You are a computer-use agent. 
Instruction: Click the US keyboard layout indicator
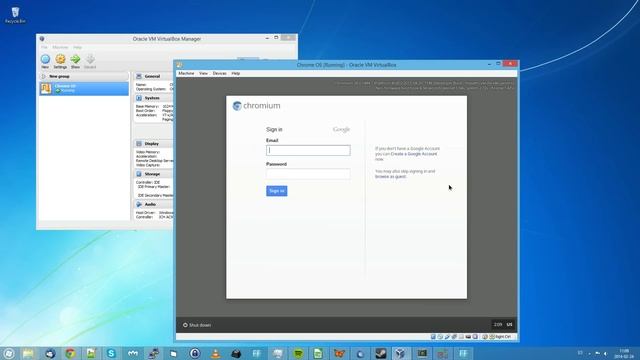point(509,324)
